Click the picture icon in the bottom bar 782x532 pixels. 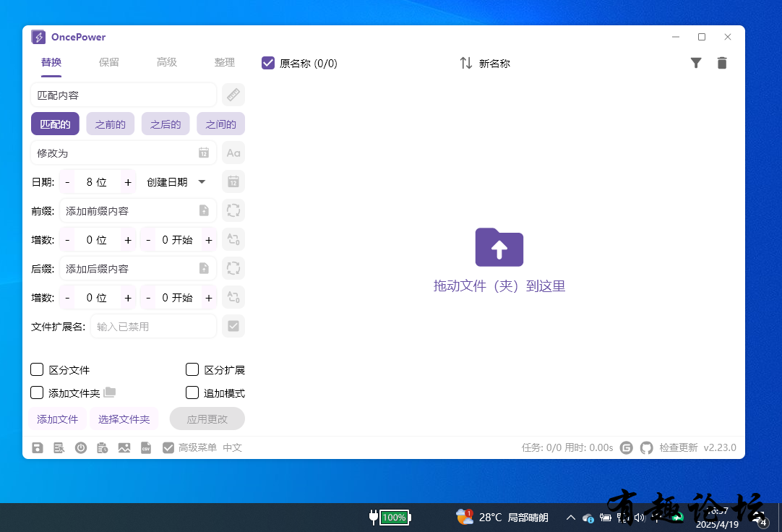(x=124, y=447)
